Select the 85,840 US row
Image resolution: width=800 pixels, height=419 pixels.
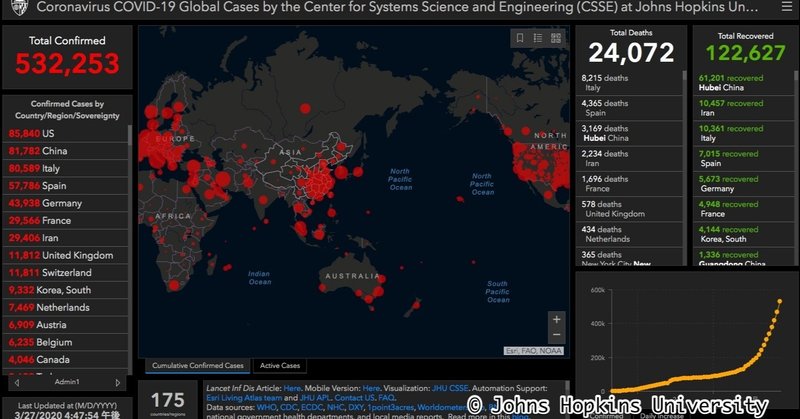coord(66,134)
